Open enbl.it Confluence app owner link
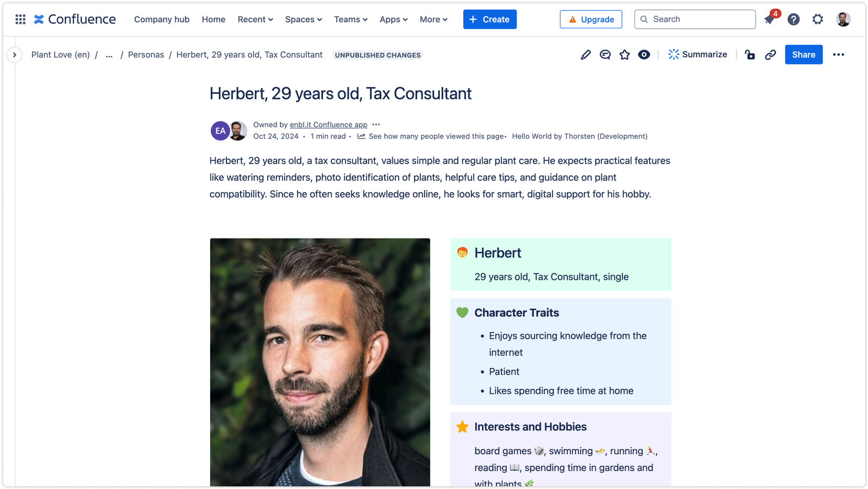 (329, 125)
